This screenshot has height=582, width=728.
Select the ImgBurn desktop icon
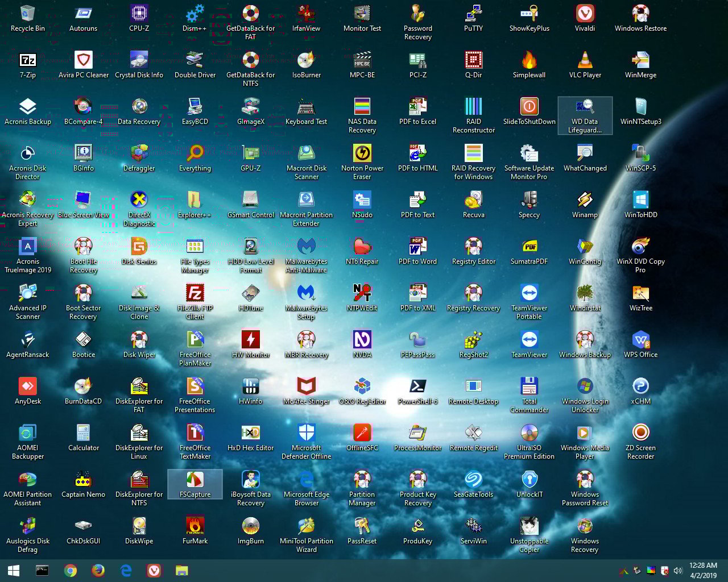[x=250, y=530]
